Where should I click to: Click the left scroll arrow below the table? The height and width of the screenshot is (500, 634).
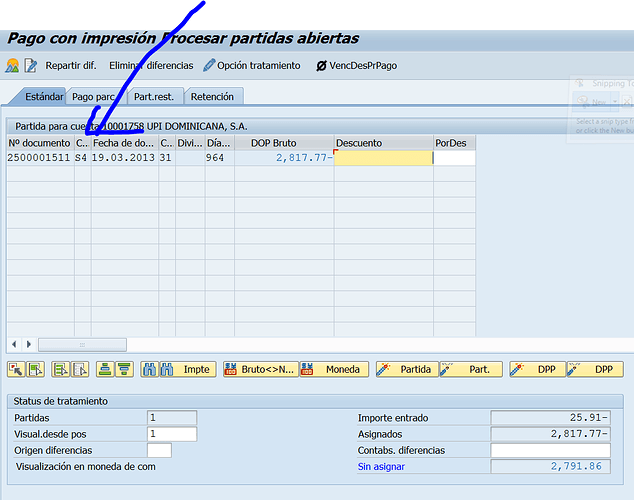point(14,344)
